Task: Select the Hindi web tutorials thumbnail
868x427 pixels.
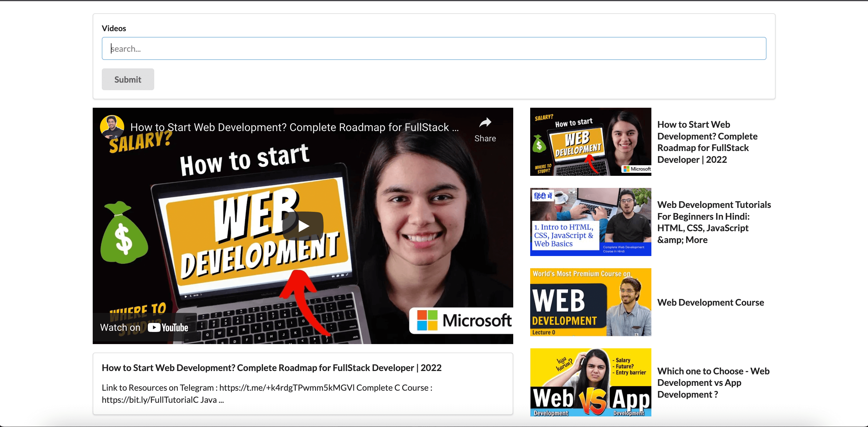Action: pos(590,222)
